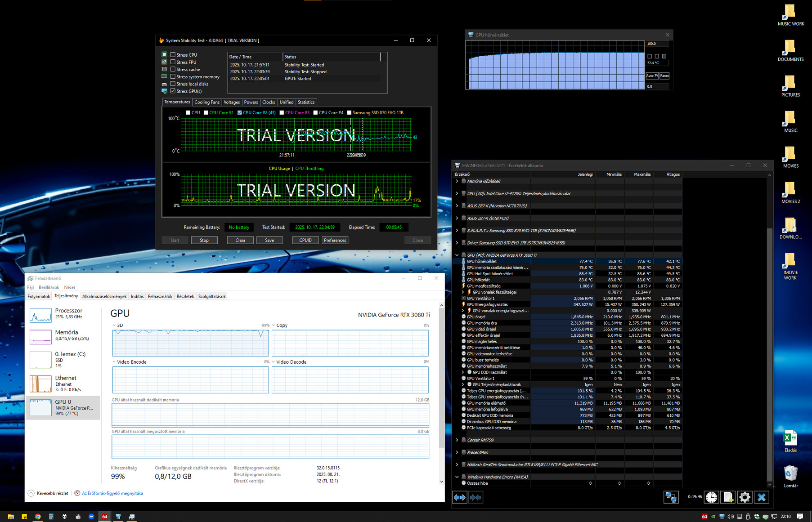Viewport: 812px width, 522px height.
Task: Start HWiNFO sensor logging sheet icon
Action: 727,497
